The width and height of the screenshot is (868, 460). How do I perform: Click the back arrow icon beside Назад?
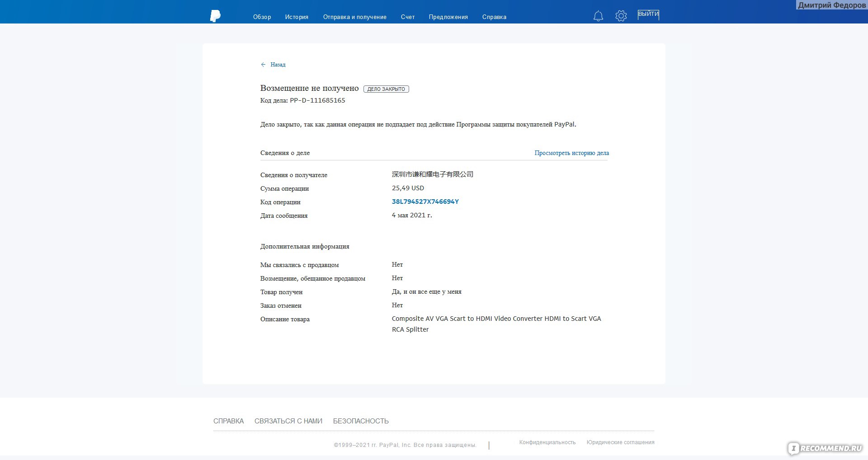coord(263,65)
